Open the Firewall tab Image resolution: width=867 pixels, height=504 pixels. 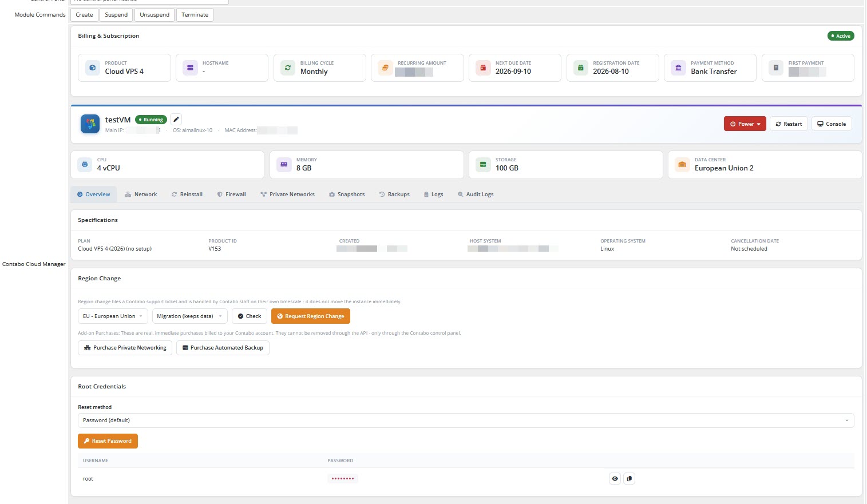pyautogui.click(x=232, y=195)
